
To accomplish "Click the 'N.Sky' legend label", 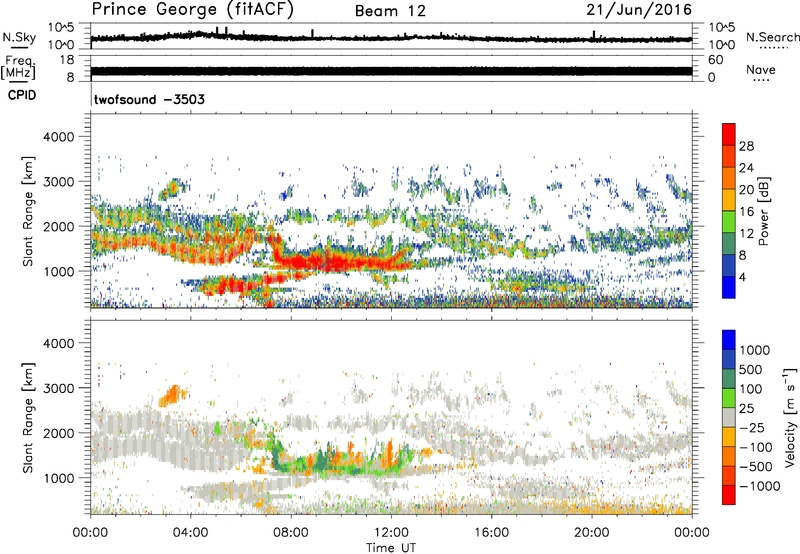I will 19,37.
